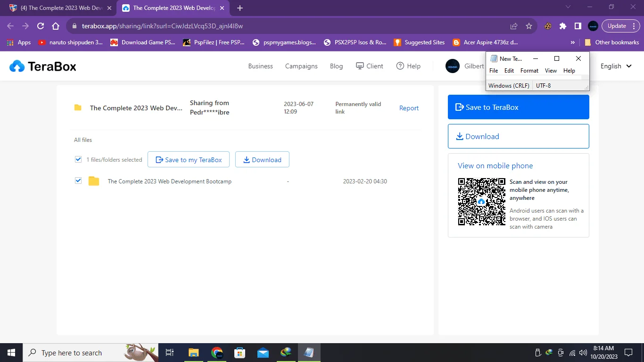Reload the page with refresh icon
This screenshot has width=644, height=362.
[41, 26]
